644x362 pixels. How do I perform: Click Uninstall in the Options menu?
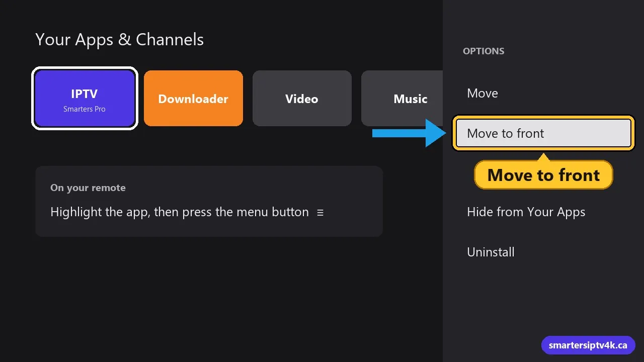[x=491, y=252]
